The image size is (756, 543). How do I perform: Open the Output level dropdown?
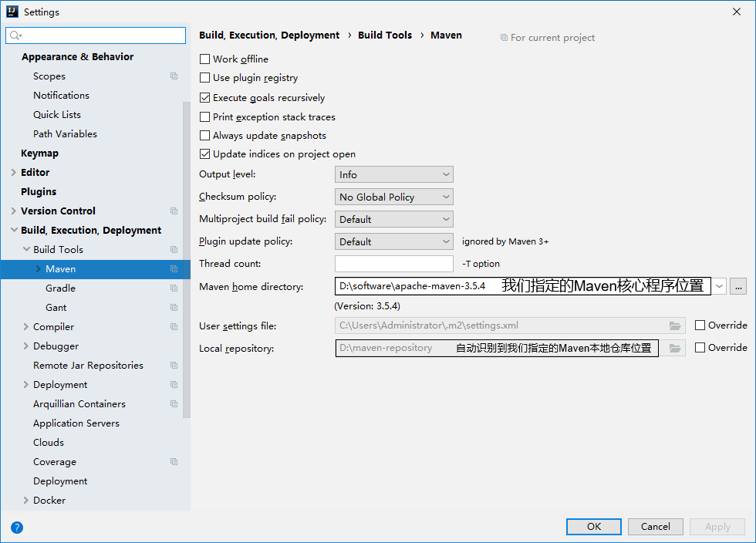tap(394, 174)
